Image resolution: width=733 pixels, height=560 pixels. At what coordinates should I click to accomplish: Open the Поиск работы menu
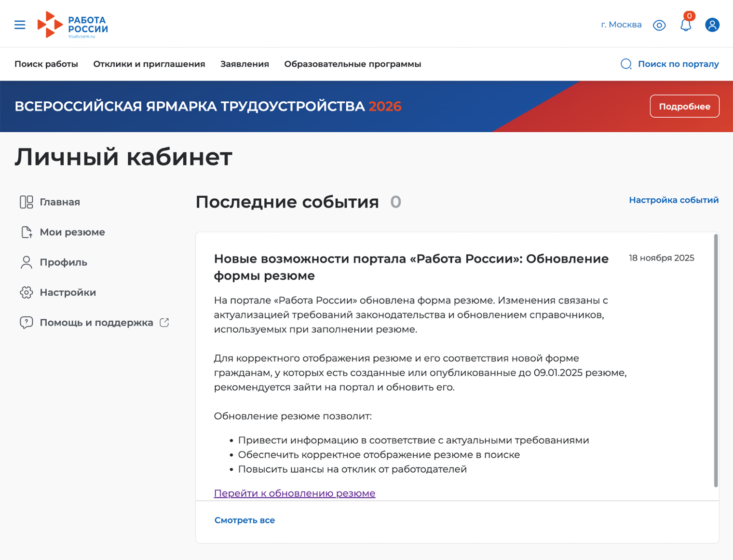46,64
